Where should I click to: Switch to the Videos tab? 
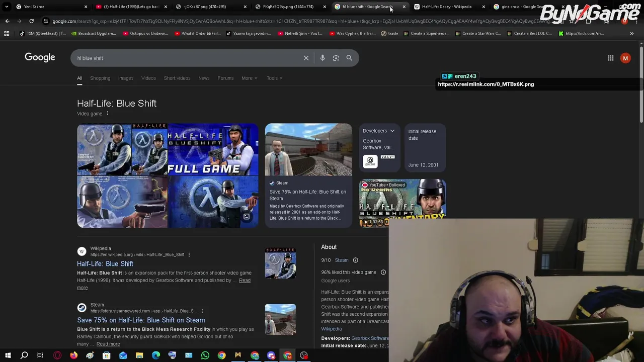coord(148,78)
